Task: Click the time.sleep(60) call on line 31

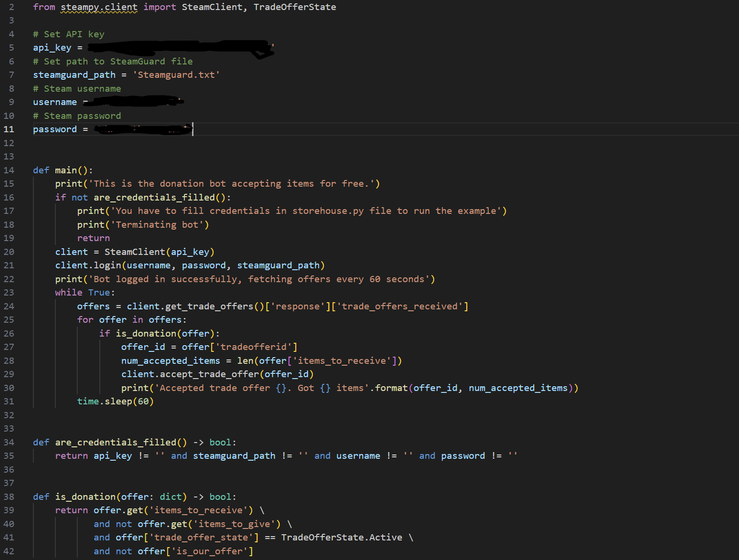Action: click(x=115, y=401)
